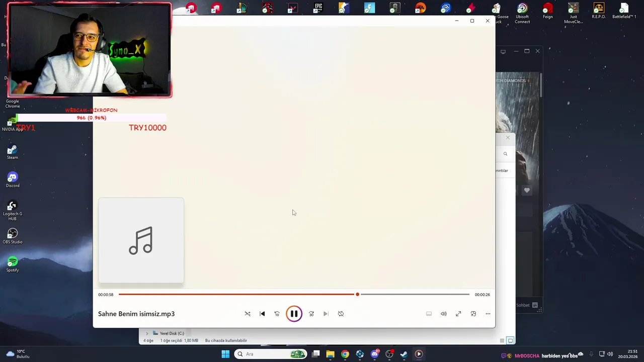Viewport: 644px width, 362px height.
Task: Click the music note album art thumbnail
Action: click(141, 240)
